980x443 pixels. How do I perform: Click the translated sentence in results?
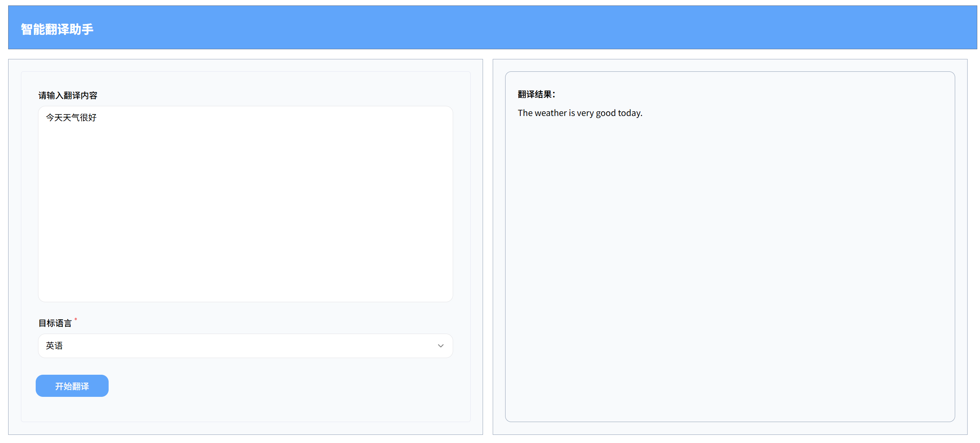[x=580, y=113]
